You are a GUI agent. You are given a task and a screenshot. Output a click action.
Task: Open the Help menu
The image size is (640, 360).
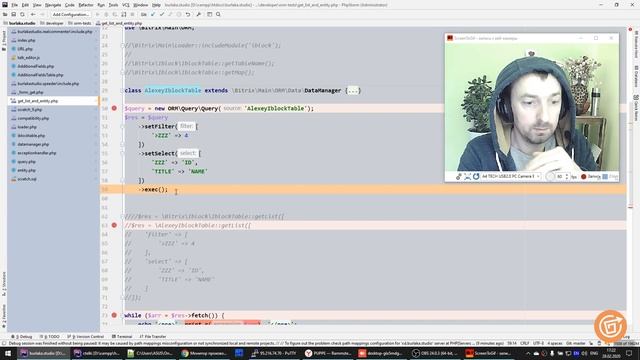point(156,5)
